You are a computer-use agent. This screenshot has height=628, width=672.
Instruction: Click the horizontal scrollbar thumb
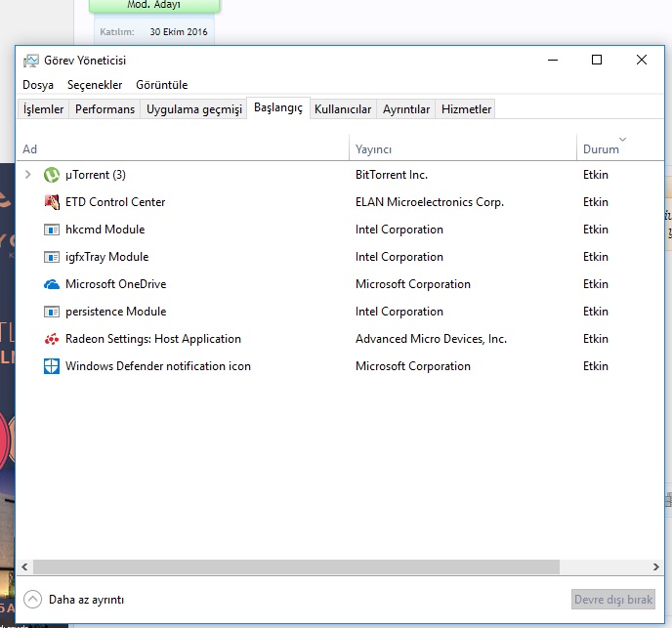pos(296,567)
